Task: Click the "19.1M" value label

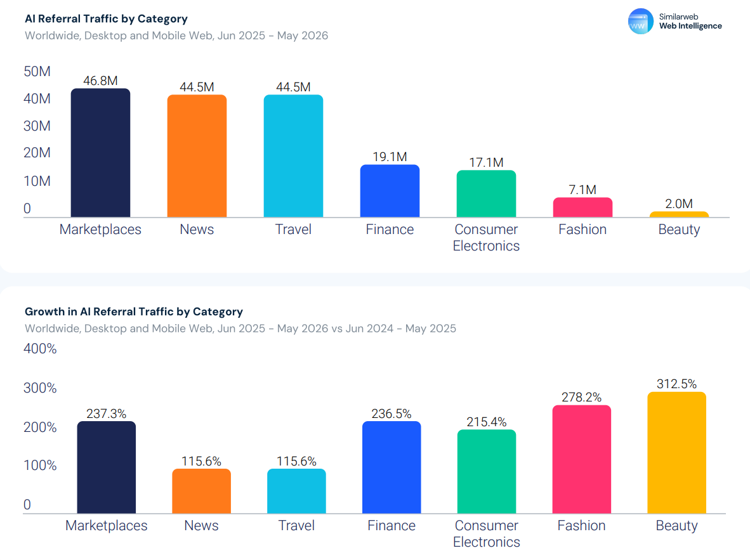Action: coord(390,157)
